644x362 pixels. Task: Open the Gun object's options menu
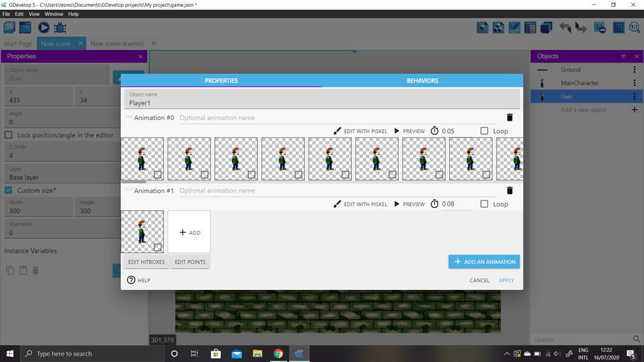tap(634, 96)
